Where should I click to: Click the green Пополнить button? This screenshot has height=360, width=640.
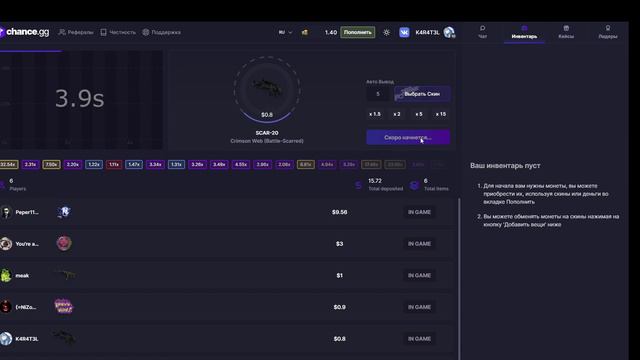click(358, 32)
